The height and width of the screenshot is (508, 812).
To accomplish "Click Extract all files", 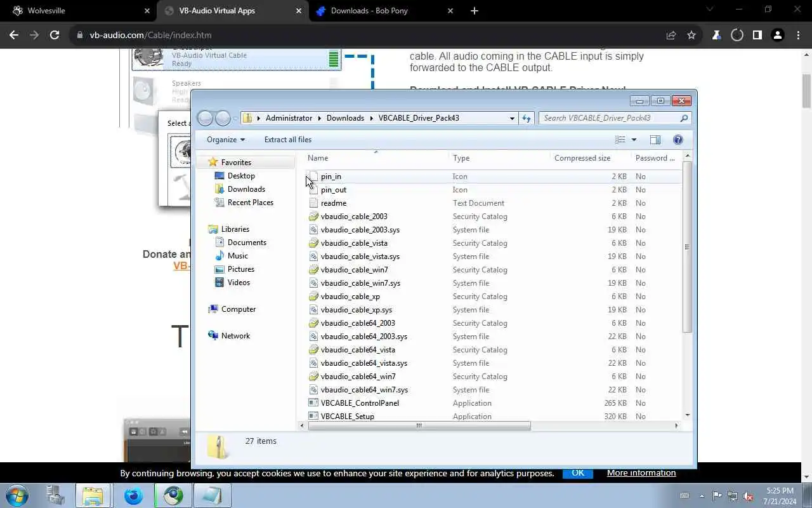I will [x=288, y=140].
